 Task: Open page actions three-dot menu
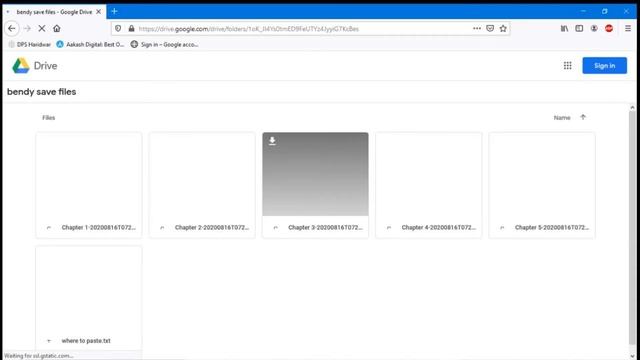tap(476, 28)
